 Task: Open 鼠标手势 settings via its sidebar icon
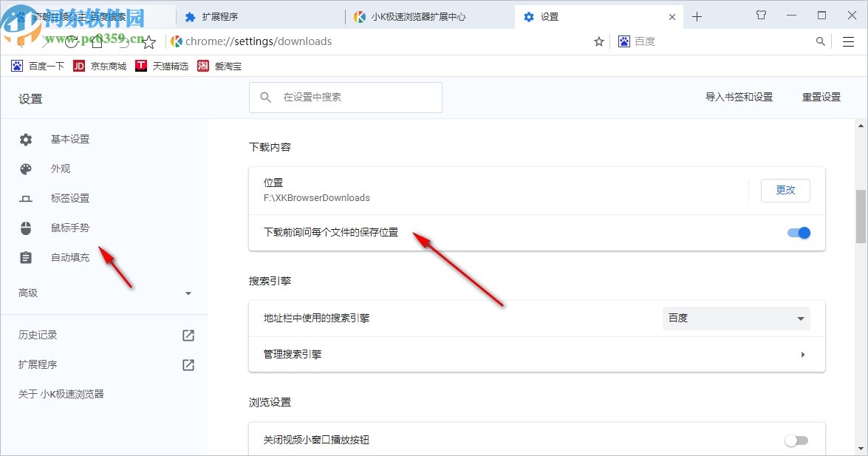pyautogui.click(x=25, y=228)
